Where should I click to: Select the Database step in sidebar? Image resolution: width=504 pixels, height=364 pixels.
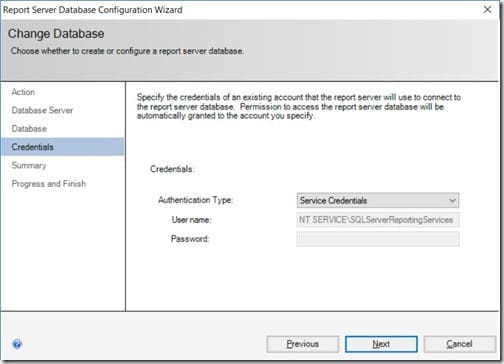coord(29,129)
